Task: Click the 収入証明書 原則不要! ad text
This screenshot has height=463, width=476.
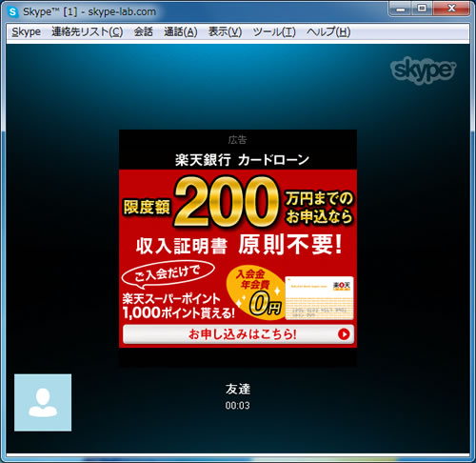Action: coord(239,245)
